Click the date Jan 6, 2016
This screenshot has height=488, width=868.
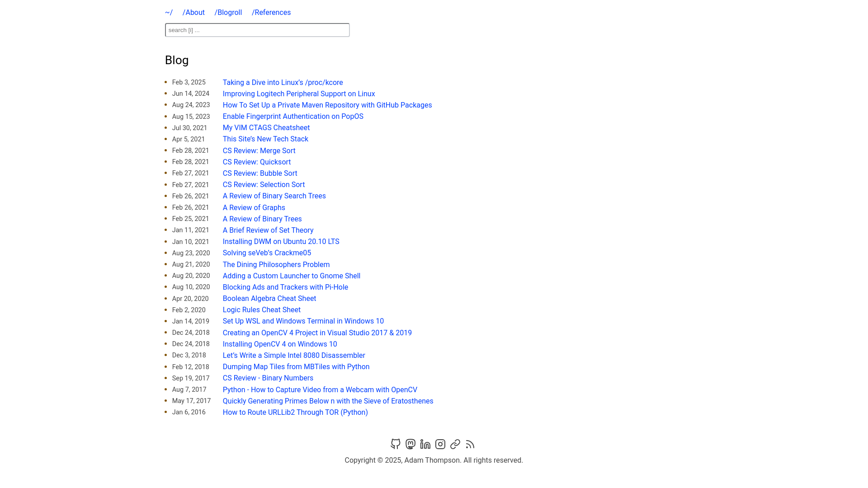(189, 413)
